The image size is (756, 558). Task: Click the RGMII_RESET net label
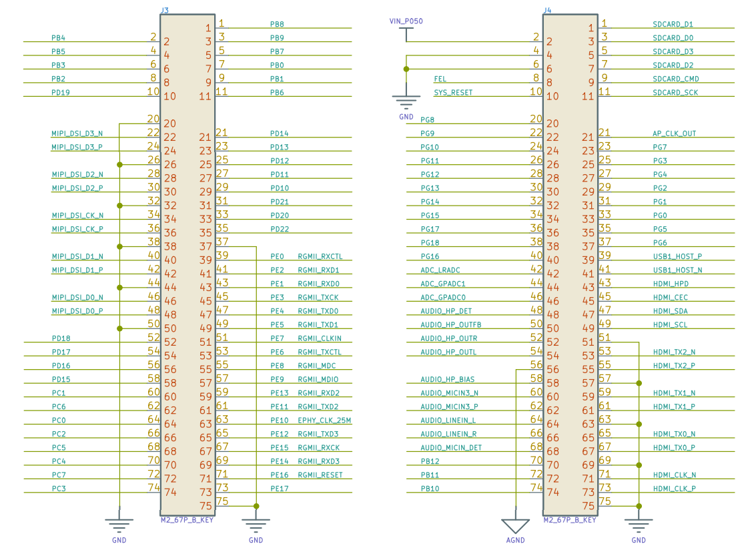click(x=320, y=475)
